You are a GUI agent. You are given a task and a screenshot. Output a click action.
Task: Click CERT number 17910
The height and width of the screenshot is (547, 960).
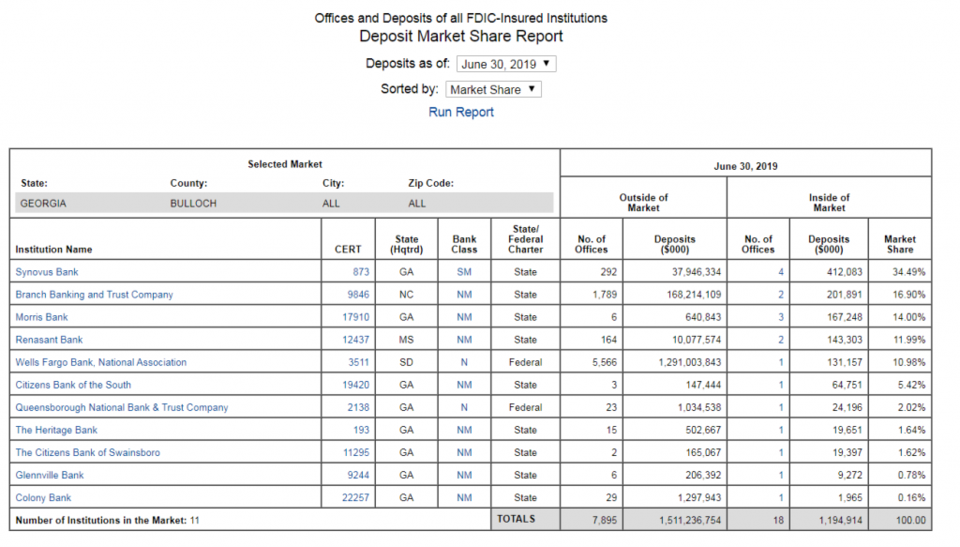tap(356, 317)
